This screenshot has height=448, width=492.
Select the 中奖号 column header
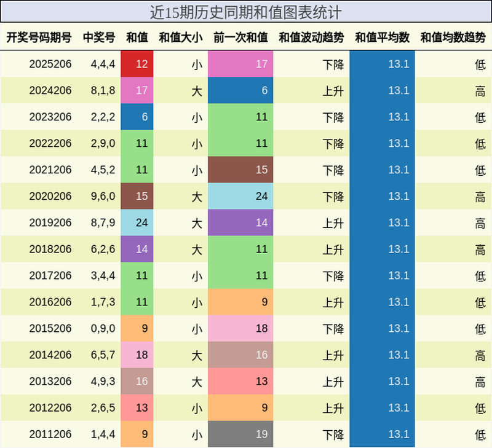(99, 37)
